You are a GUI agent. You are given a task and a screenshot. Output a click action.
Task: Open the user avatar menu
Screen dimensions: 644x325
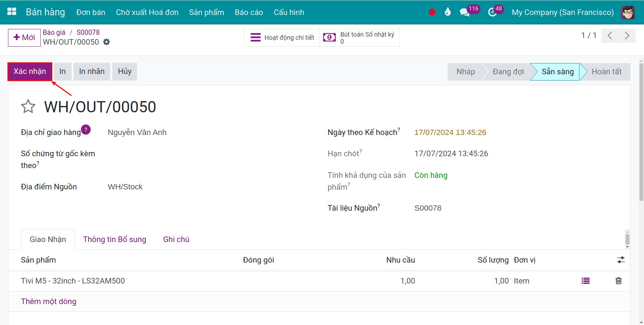[628, 12]
